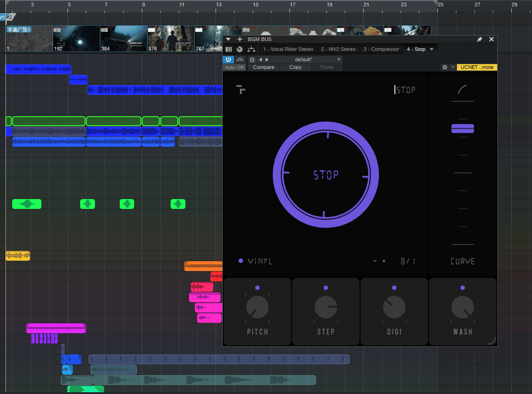Toggle the PITCH effect enable dot

(257, 287)
